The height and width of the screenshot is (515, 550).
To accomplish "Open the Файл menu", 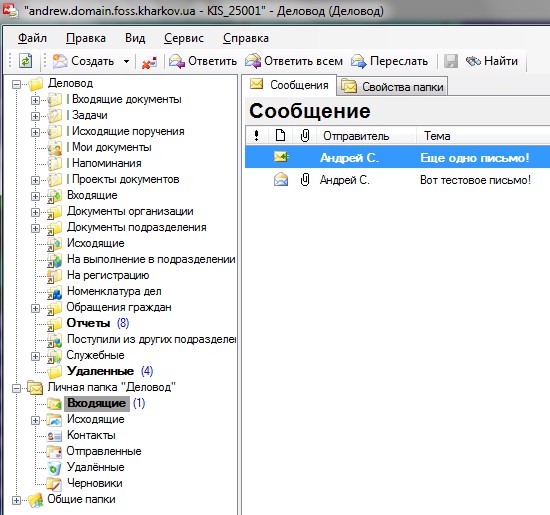I will 32,38.
